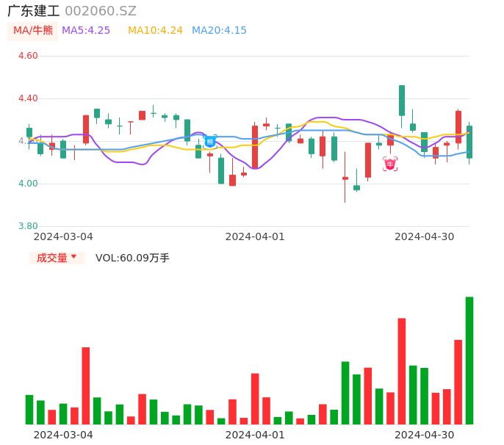The height and width of the screenshot is (445, 504).
Task: Click the VOL:60.09万手 volume readout
Action: (132, 258)
